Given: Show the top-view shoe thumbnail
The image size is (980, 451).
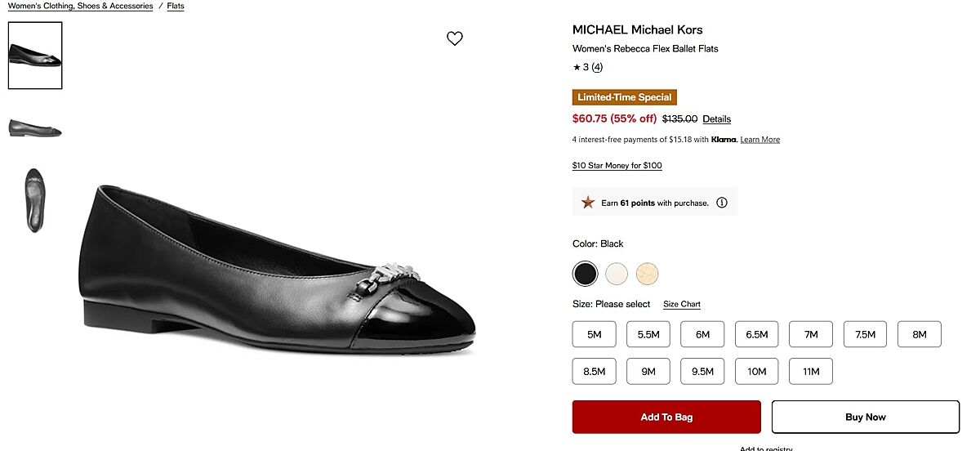Looking at the screenshot, I should 35,199.
